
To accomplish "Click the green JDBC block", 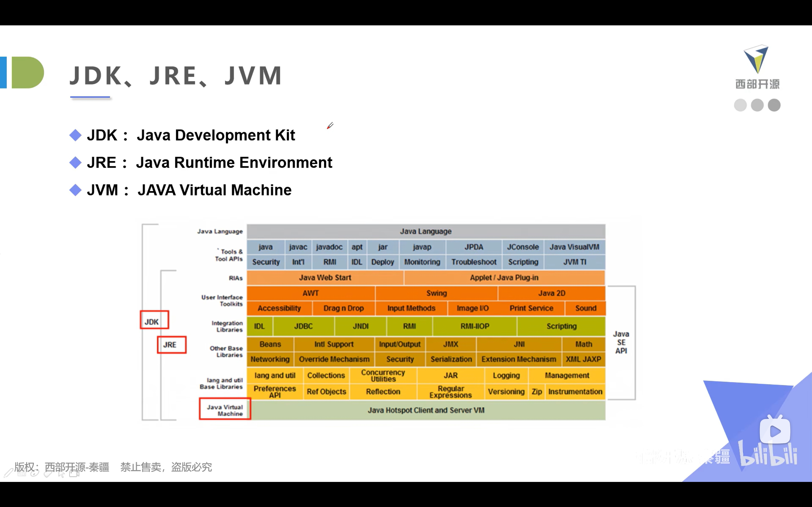I will click(x=303, y=326).
